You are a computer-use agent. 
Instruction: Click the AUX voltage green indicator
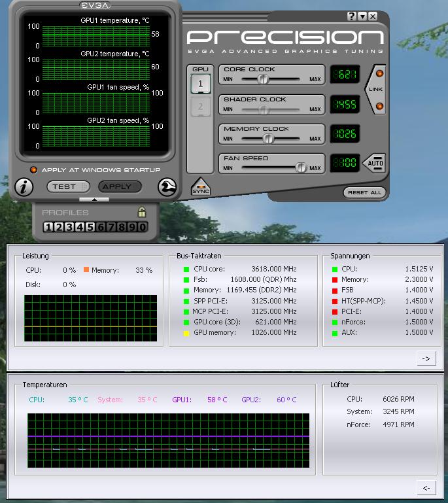point(335,334)
